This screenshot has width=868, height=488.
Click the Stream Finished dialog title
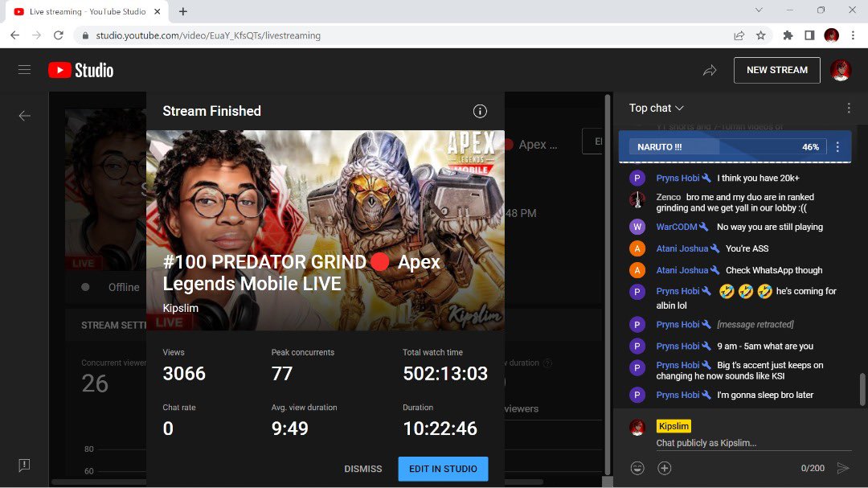pos(212,111)
